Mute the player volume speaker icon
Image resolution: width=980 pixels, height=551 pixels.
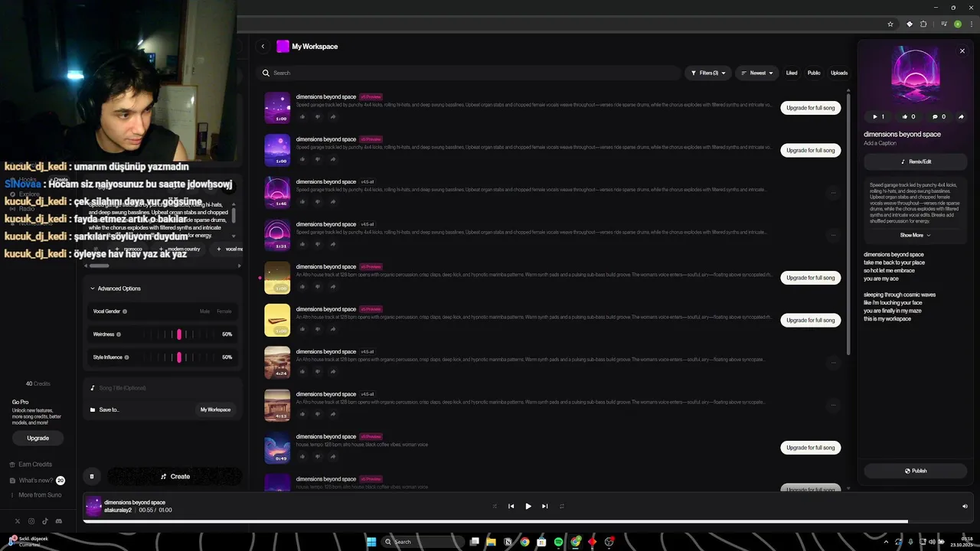(x=965, y=506)
